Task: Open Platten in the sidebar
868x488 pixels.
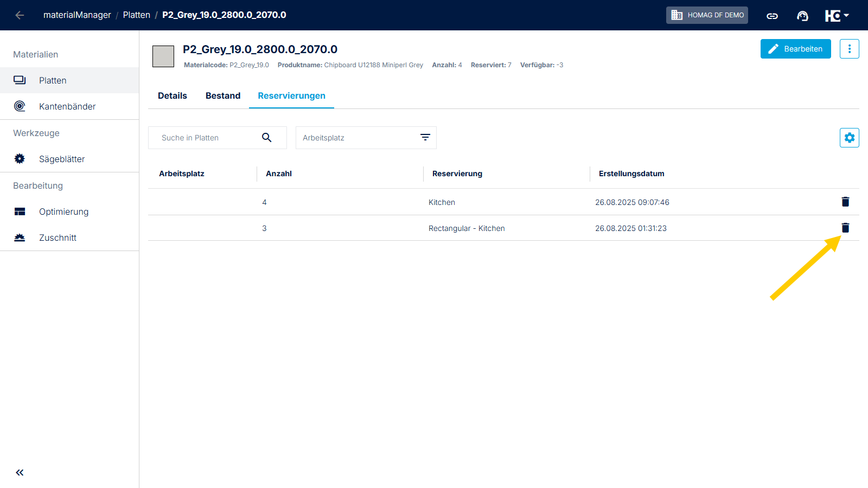Action: tap(69, 80)
